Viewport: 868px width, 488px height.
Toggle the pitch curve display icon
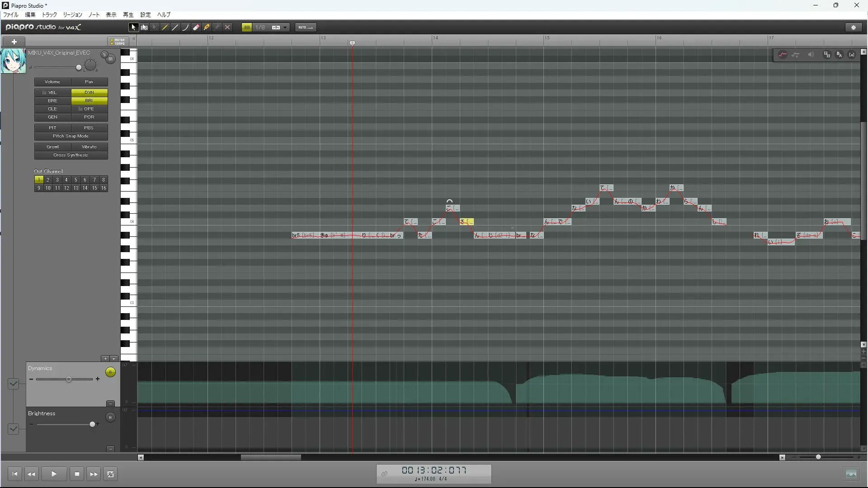(783, 55)
